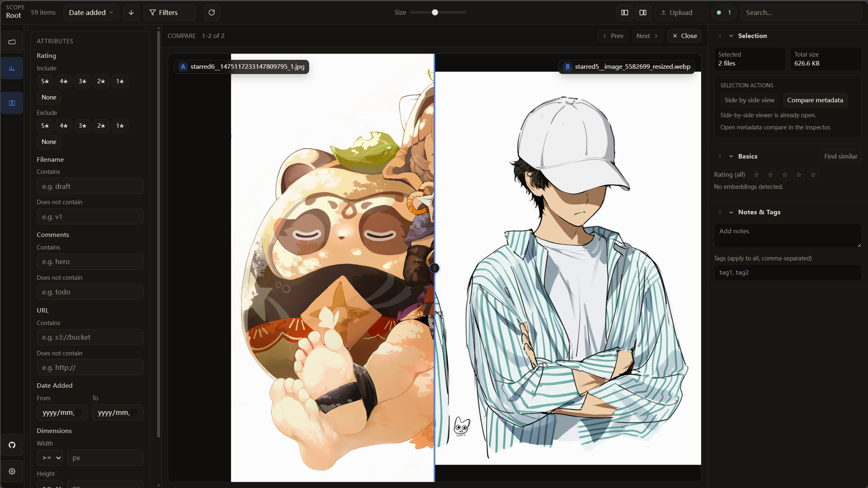Toggle Include 4-star rating filter
The height and width of the screenshot is (488, 868).
(64, 81)
